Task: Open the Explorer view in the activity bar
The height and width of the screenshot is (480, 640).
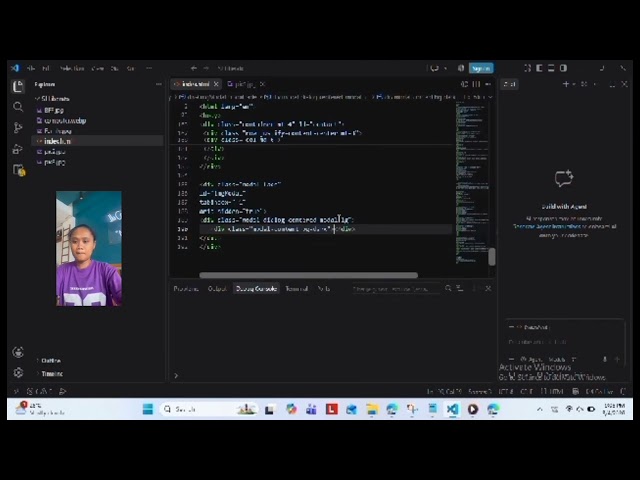Action: (18, 86)
